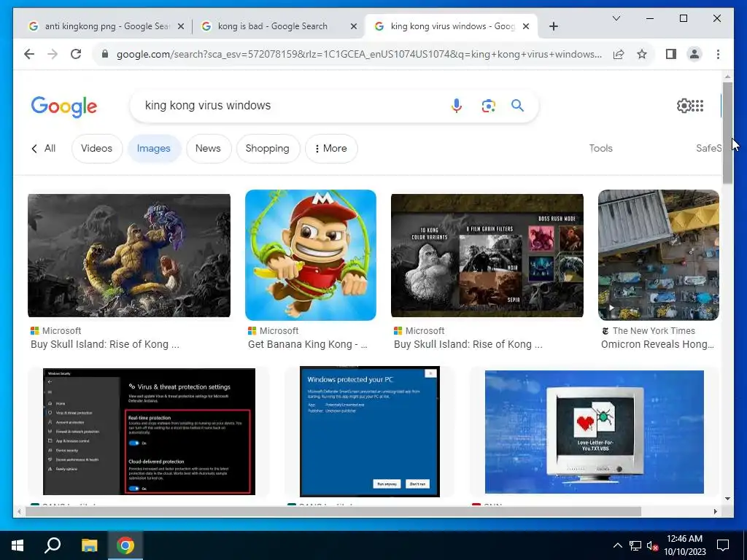Click the forward navigation arrow
Image resolution: width=747 pixels, height=560 pixels.
coord(53,54)
